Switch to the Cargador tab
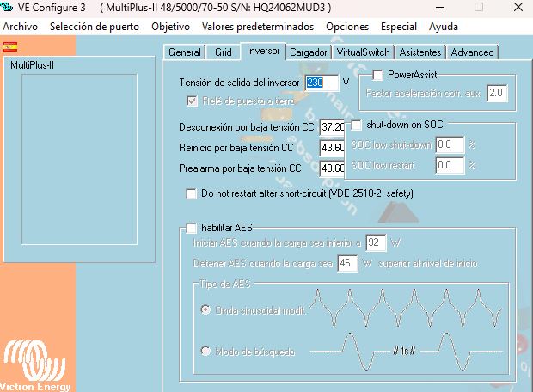533x392 pixels. pos(309,52)
